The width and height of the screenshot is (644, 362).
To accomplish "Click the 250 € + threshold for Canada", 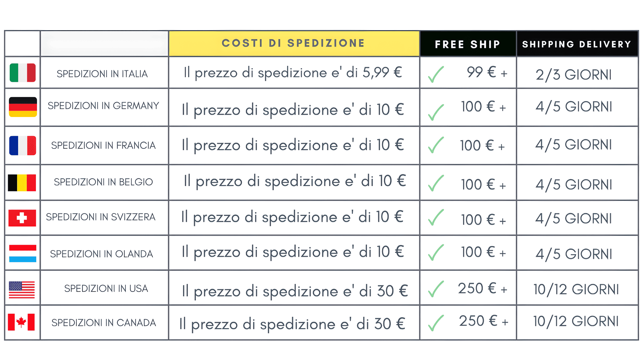I will [x=483, y=321].
